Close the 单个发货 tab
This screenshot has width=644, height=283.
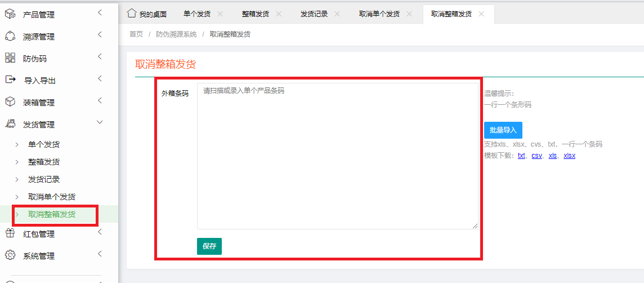(220, 14)
